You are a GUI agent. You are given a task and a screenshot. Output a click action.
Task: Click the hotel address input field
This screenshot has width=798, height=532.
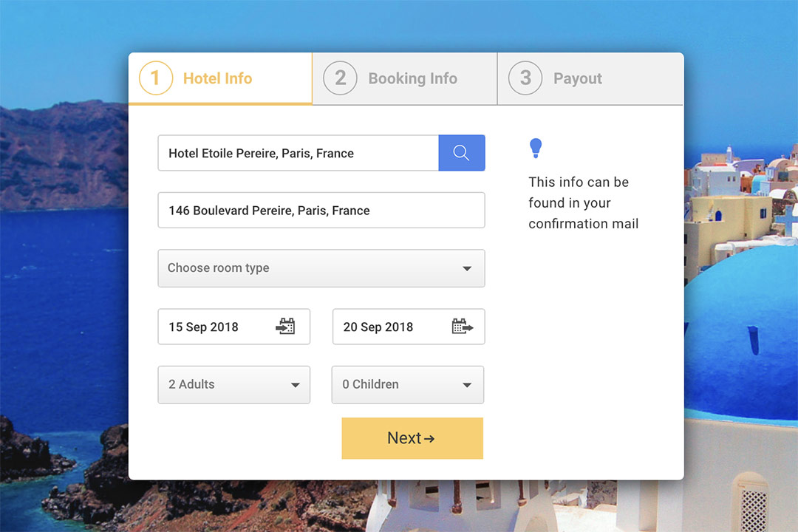pos(321,211)
